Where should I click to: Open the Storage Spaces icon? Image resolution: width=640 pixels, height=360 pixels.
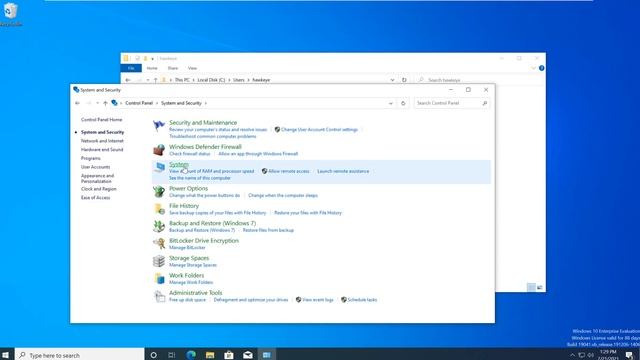[x=159, y=261]
